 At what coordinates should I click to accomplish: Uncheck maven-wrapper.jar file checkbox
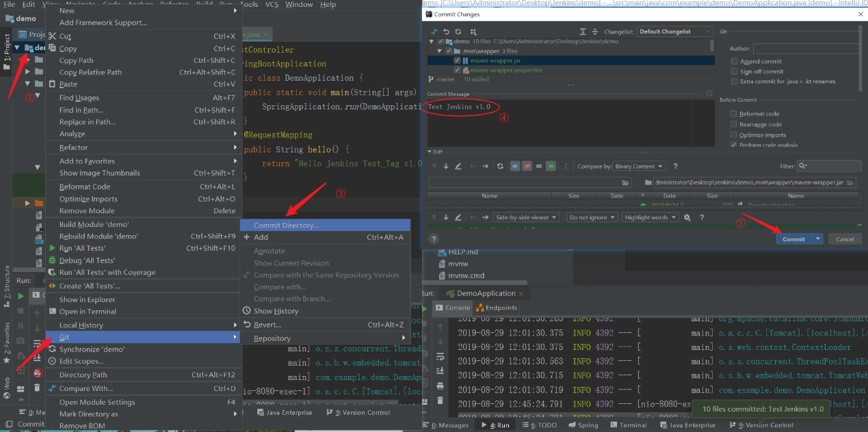click(x=458, y=60)
